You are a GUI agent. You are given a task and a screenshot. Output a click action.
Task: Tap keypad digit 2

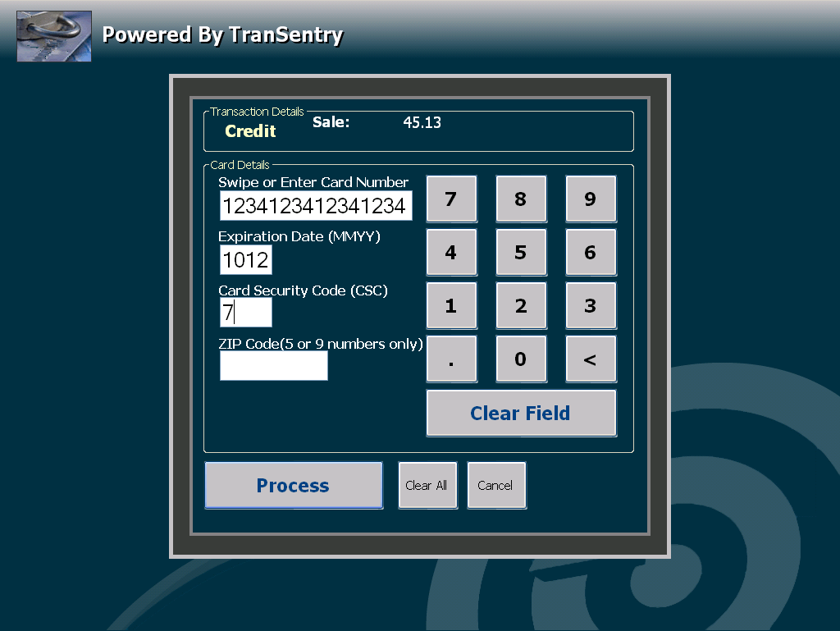click(x=521, y=306)
